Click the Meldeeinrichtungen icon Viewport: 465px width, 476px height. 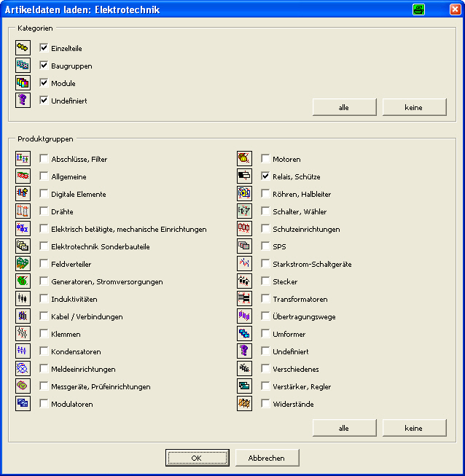pyautogui.click(x=23, y=369)
